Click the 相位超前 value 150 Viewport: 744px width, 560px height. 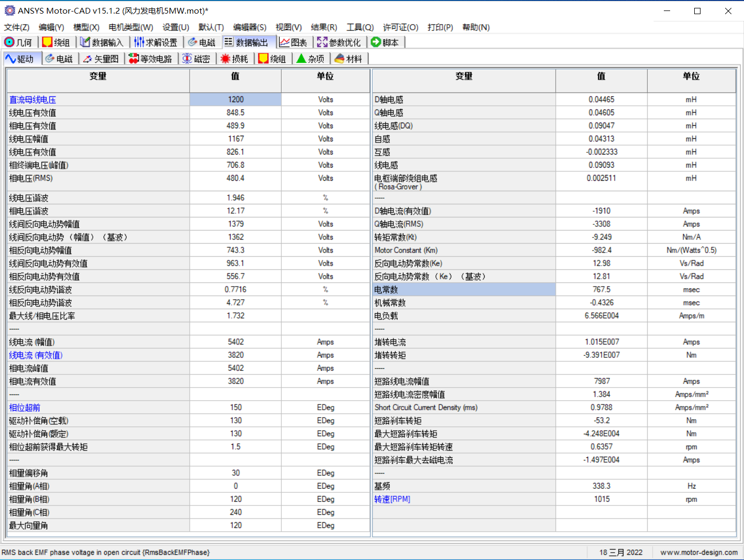(236, 408)
